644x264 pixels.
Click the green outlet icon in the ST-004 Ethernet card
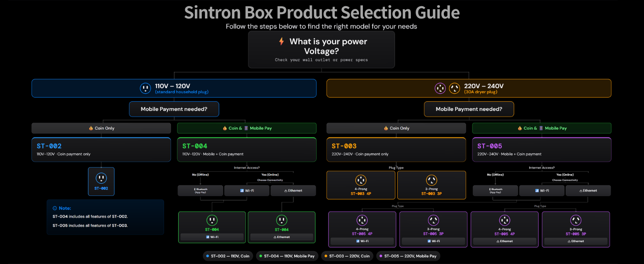pyautogui.click(x=282, y=220)
